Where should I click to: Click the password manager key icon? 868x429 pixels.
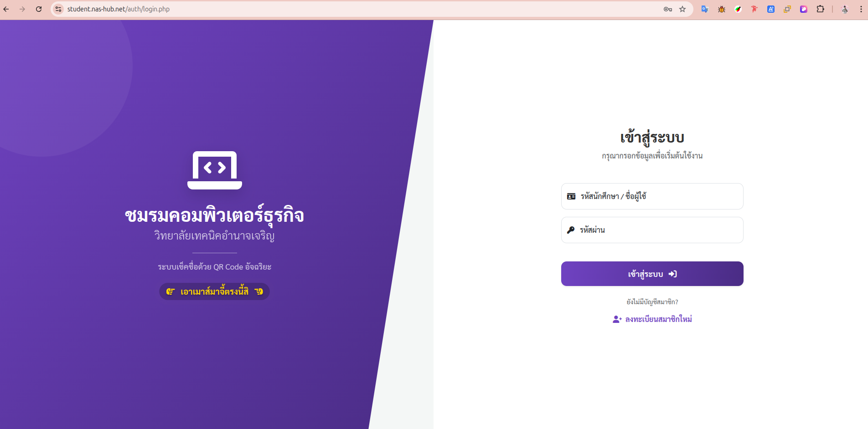click(668, 9)
